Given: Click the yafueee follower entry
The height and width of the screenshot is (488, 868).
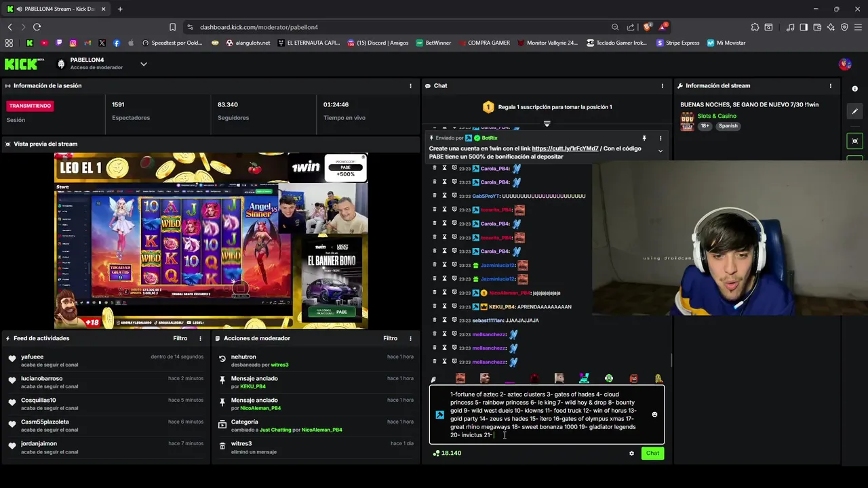Looking at the screenshot, I should point(106,361).
